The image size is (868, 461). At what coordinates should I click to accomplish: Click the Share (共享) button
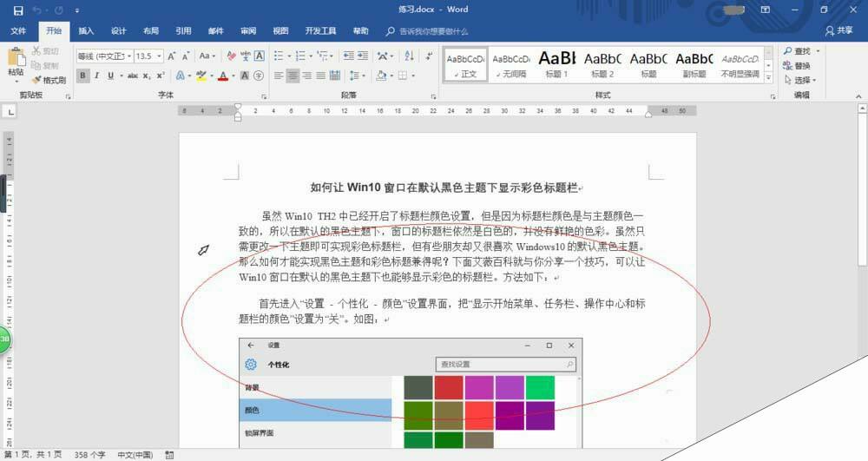pos(839,31)
